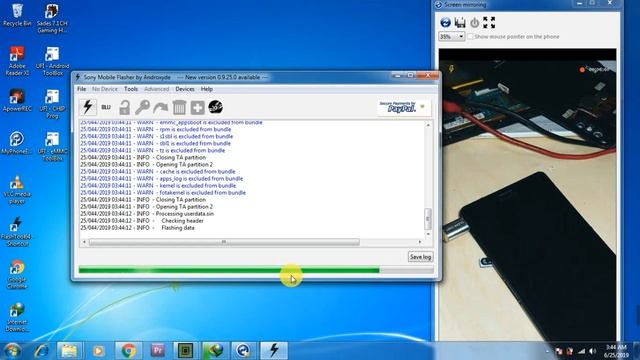Click the trash can icon in toolbar

(x=179, y=107)
